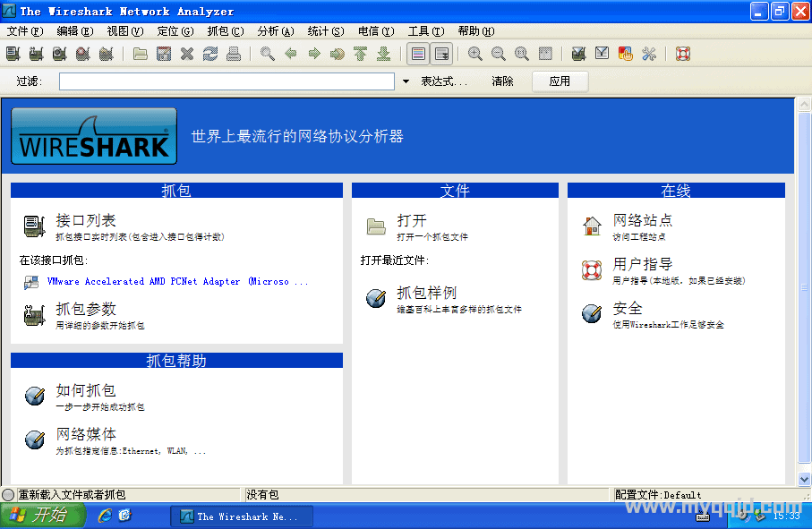Select The Wireshark taskbar button
Viewport: 812px width, 529px height.
tap(242, 516)
